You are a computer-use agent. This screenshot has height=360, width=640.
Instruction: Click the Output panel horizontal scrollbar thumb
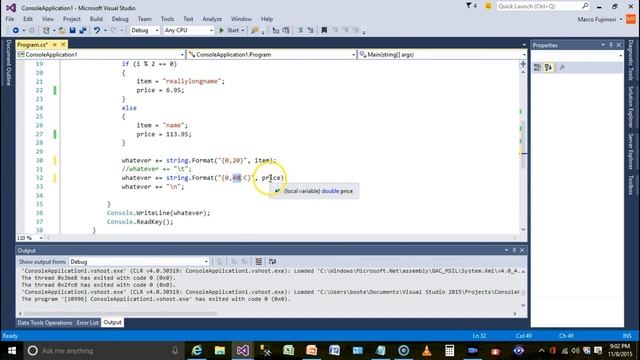pos(120,313)
